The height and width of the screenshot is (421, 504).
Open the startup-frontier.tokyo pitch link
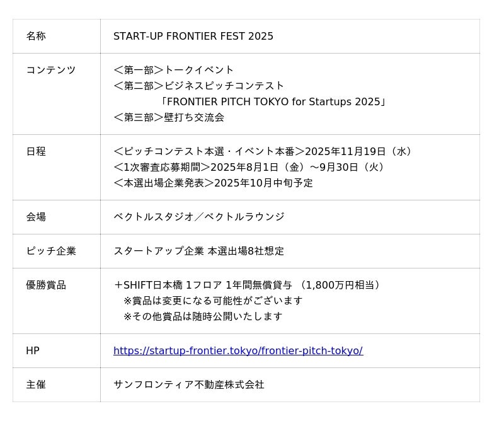click(238, 350)
